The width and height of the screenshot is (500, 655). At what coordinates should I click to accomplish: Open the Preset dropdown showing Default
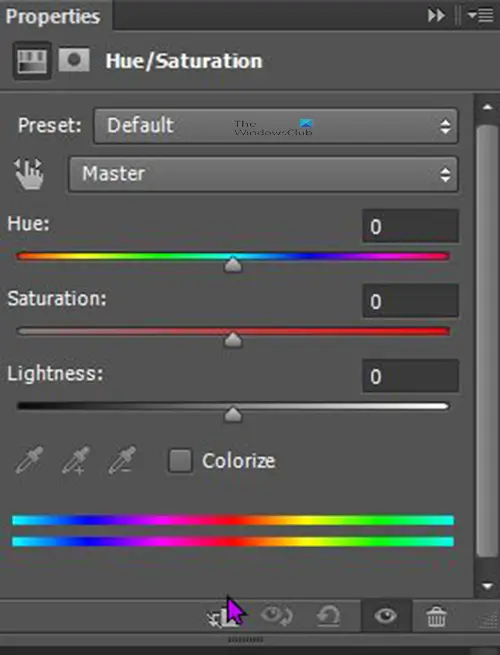(276, 126)
